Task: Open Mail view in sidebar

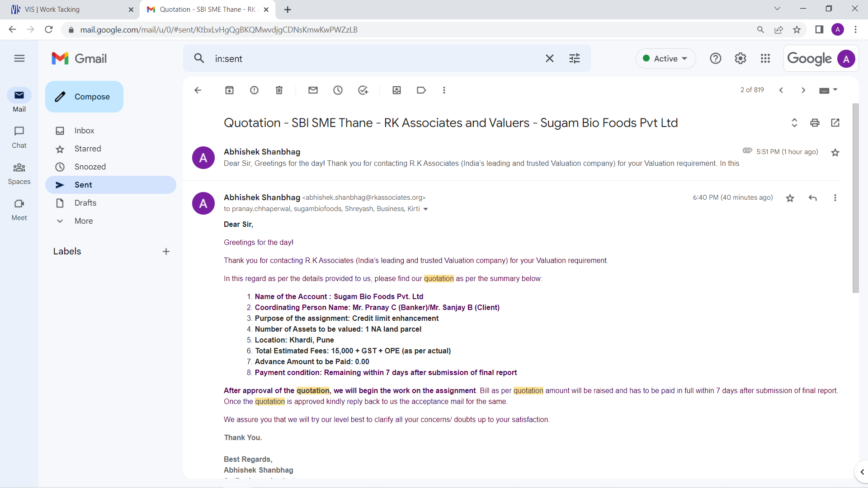Action: click(x=19, y=101)
